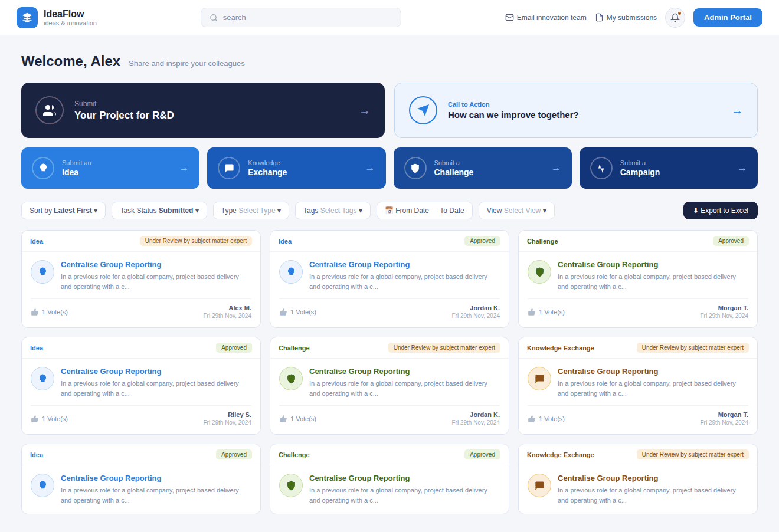Screen dimensions: 779x532
Task: Click the Call to Action paper plane icon
Action: click(x=423, y=110)
